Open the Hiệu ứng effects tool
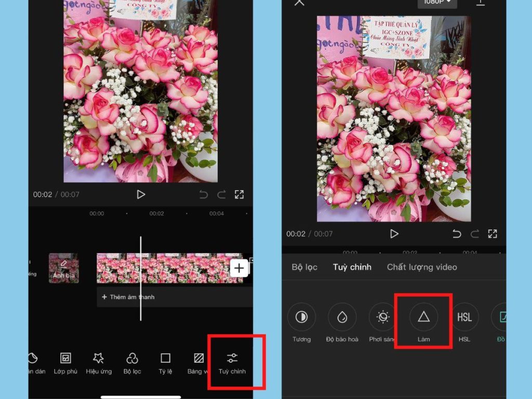The image size is (532, 399). tap(99, 363)
